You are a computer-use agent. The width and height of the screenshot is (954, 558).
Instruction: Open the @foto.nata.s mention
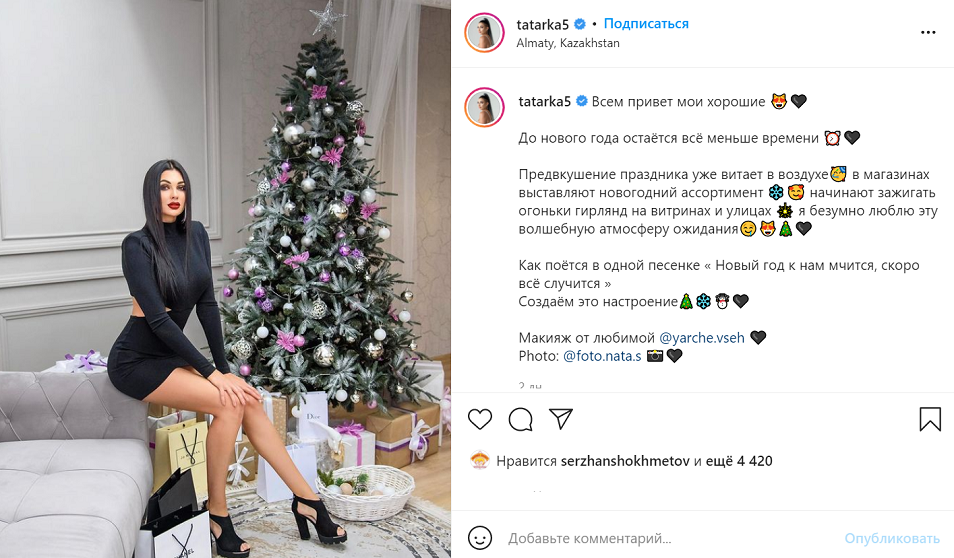point(602,356)
